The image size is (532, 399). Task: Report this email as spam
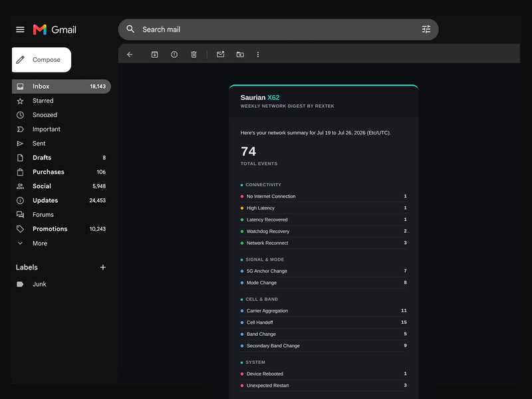pos(174,55)
